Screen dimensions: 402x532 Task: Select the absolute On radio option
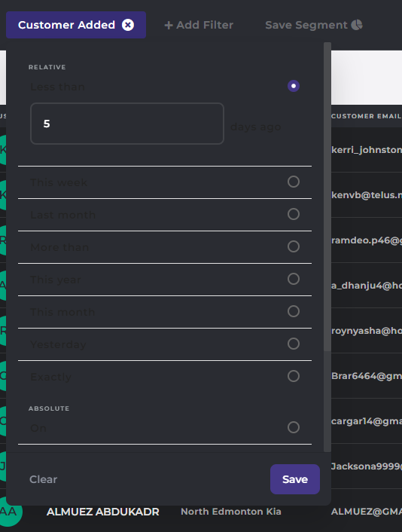[294, 427]
